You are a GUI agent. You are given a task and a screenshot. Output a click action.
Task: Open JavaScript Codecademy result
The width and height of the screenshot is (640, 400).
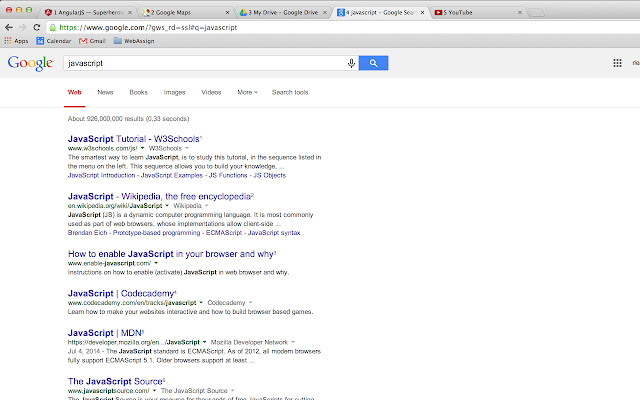(x=121, y=293)
